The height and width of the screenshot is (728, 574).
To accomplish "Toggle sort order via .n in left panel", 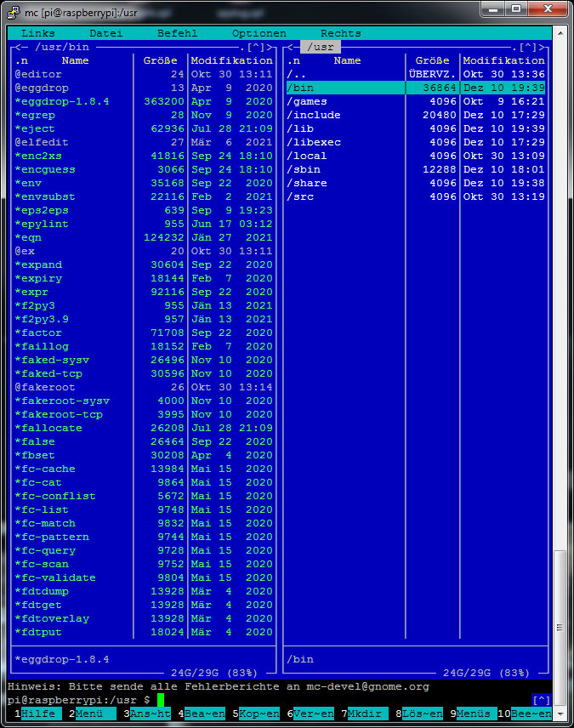I will click(x=21, y=60).
